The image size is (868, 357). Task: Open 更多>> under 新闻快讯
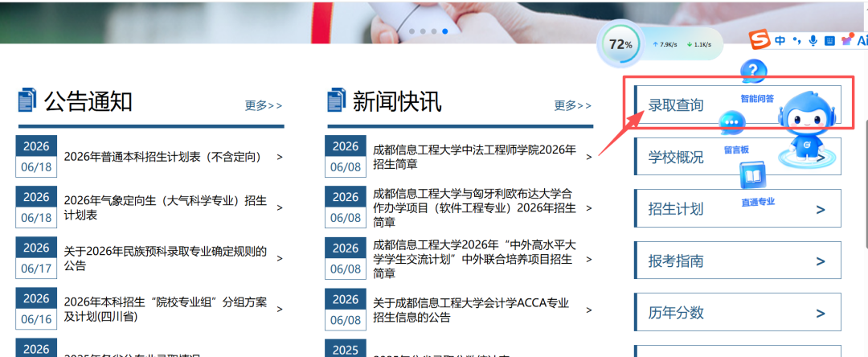point(572,105)
